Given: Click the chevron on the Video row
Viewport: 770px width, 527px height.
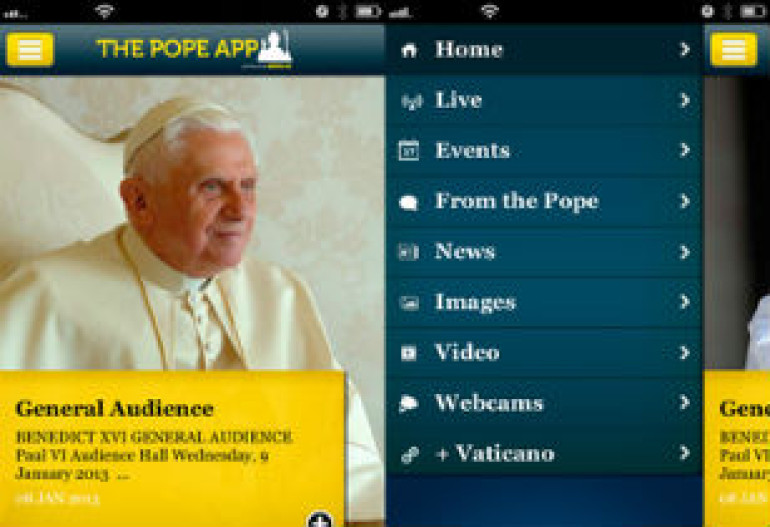Looking at the screenshot, I should pyautogui.click(x=685, y=353).
